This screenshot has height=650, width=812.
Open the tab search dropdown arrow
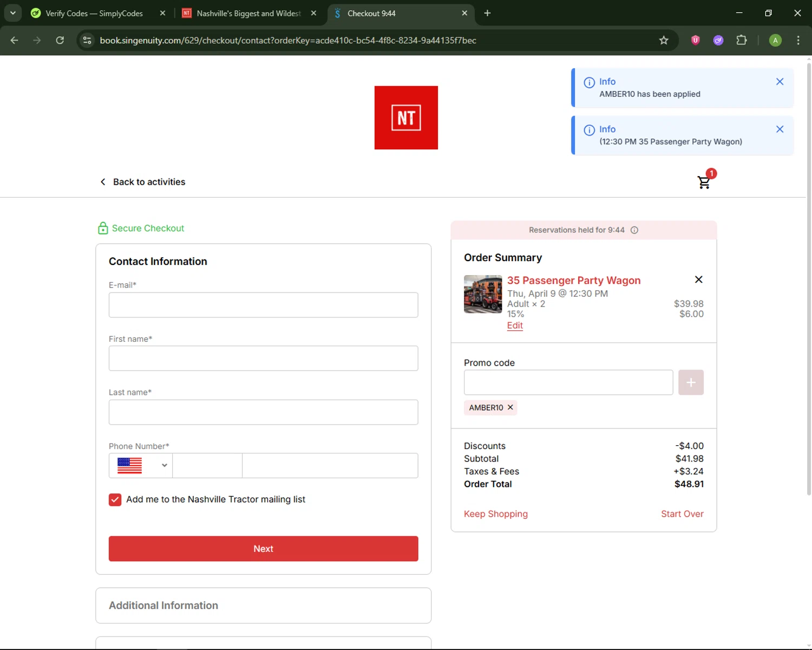point(12,13)
